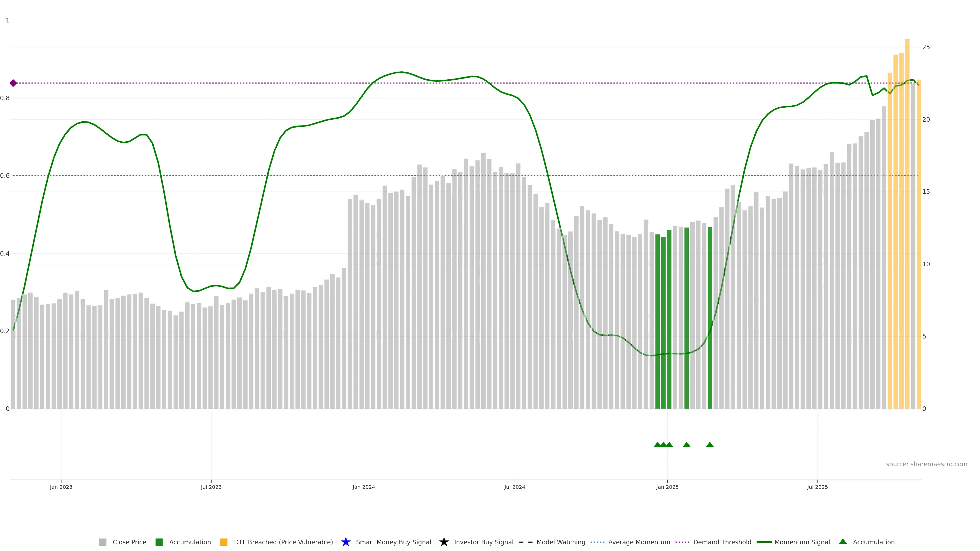Image resolution: width=980 pixels, height=551 pixels.
Task: Click the green Accumulation square color swatch
Action: point(159,542)
